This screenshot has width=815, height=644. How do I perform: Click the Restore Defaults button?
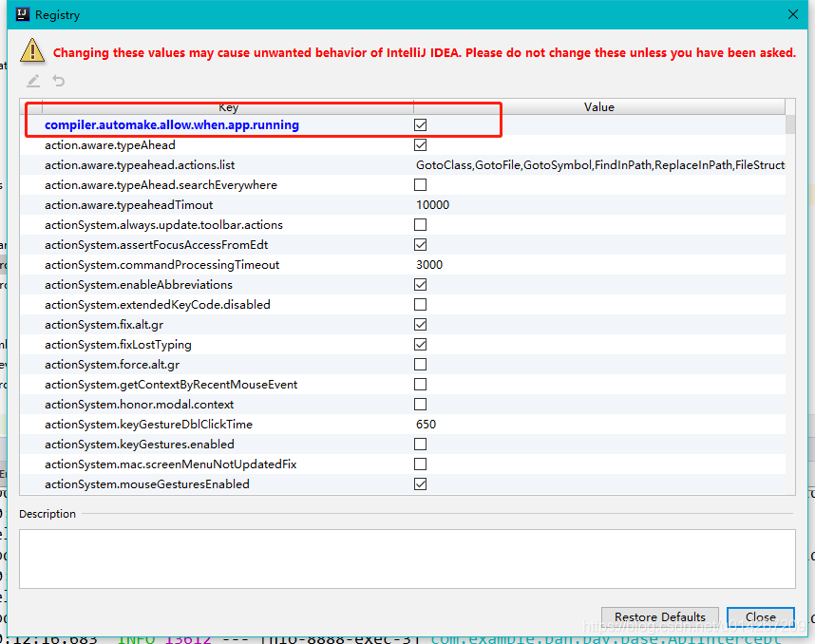click(x=659, y=616)
